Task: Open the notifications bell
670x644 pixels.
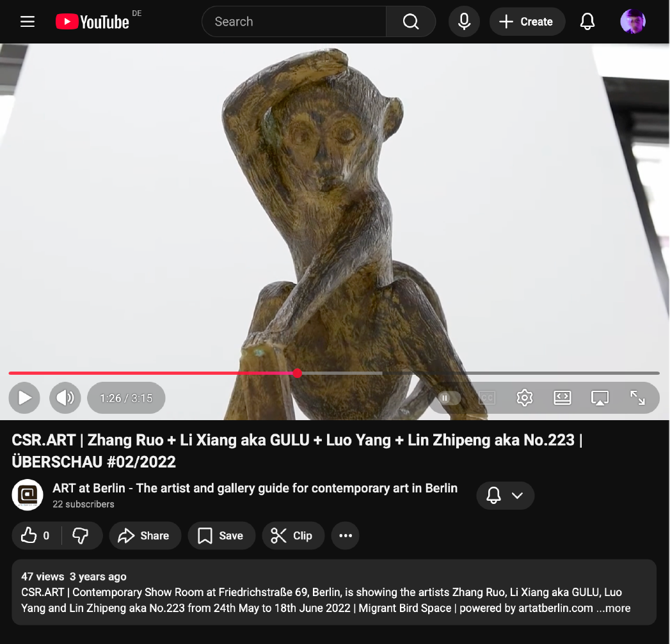Action: tap(587, 22)
